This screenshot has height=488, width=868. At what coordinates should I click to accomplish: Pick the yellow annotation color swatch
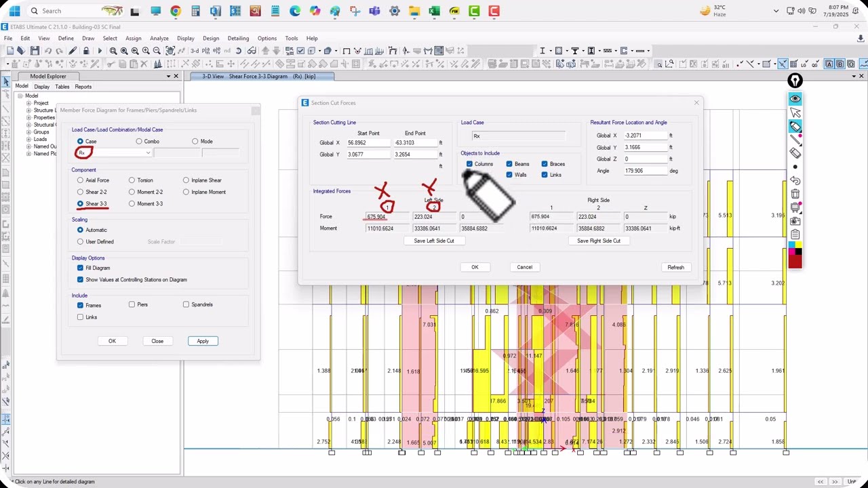point(799,245)
